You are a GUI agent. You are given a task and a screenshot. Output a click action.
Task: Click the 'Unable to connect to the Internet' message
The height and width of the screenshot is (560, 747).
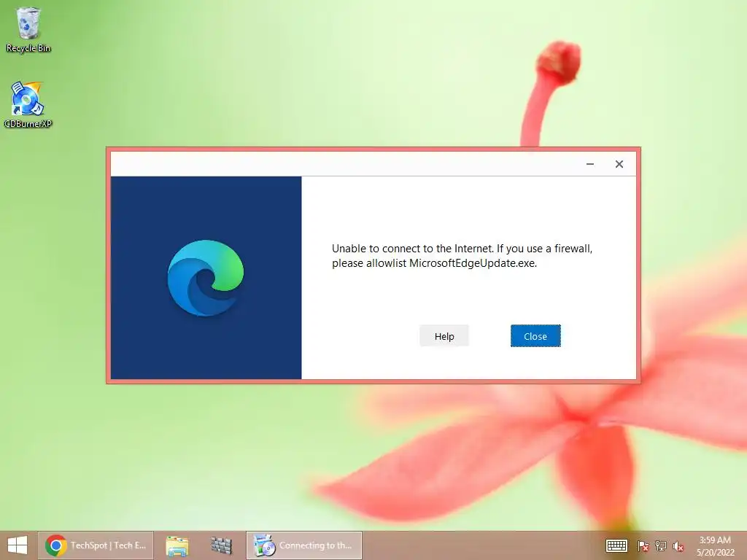coord(462,256)
